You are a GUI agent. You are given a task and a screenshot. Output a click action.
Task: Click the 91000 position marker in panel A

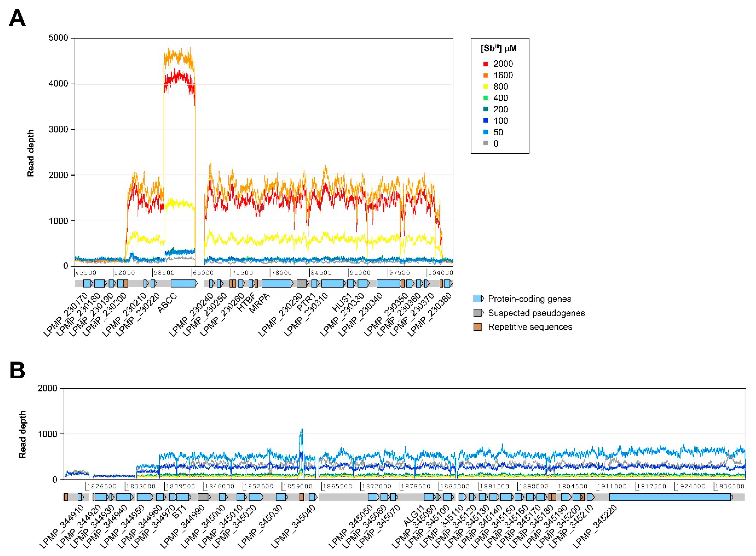coord(360,273)
